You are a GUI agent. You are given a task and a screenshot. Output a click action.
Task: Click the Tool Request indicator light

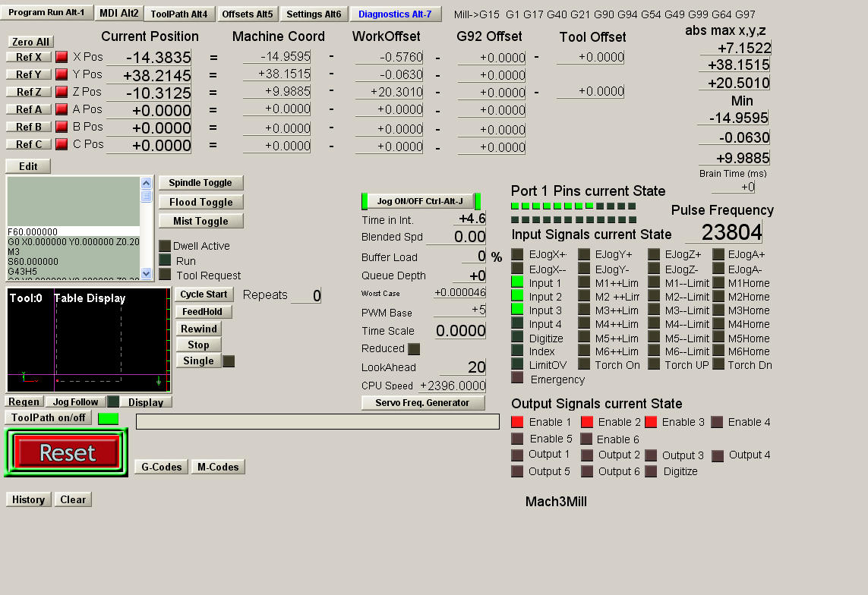click(165, 275)
